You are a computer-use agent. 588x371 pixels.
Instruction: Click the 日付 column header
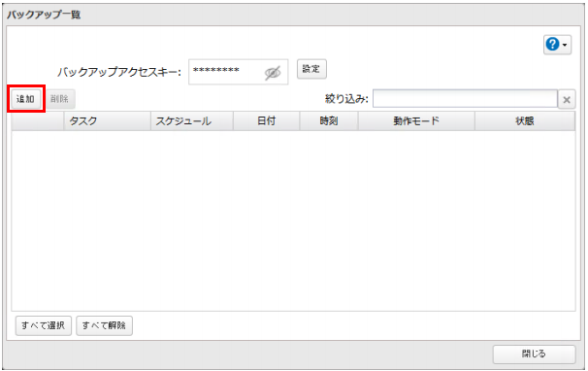pyautogui.click(x=266, y=120)
